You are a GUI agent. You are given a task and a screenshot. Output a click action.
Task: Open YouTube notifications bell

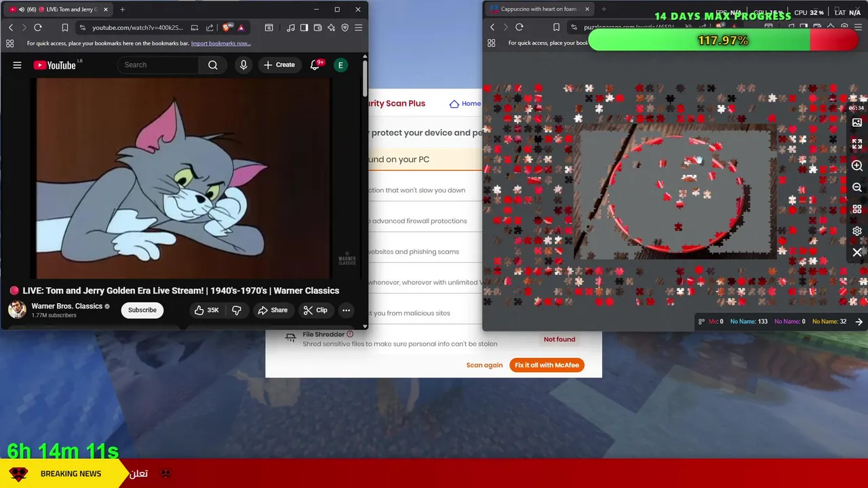coord(315,65)
